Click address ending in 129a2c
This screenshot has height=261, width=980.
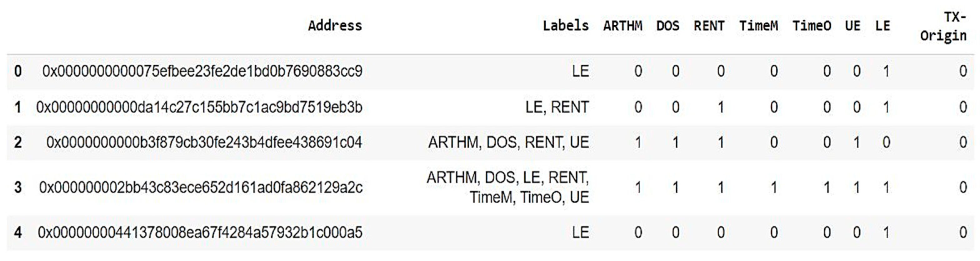click(201, 188)
